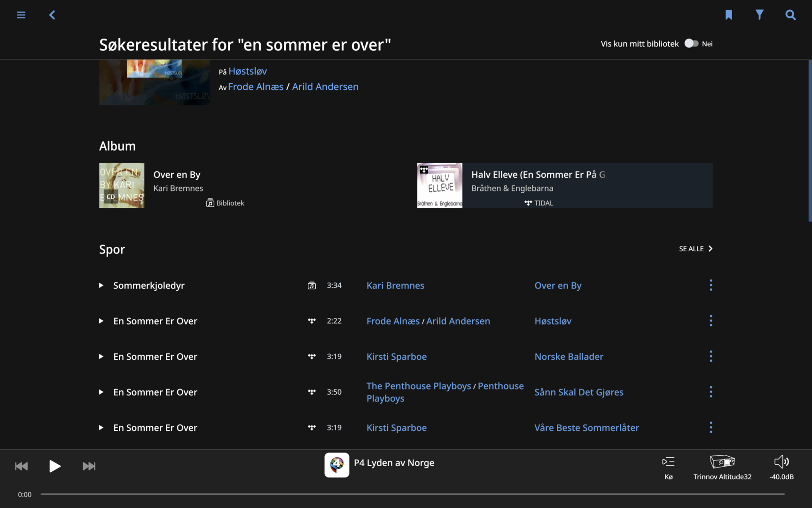Image resolution: width=812 pixels, height=508 pixels.
Task: Open the Sånn Skal Det Gjøres album link
Action: tap(579, 392)
